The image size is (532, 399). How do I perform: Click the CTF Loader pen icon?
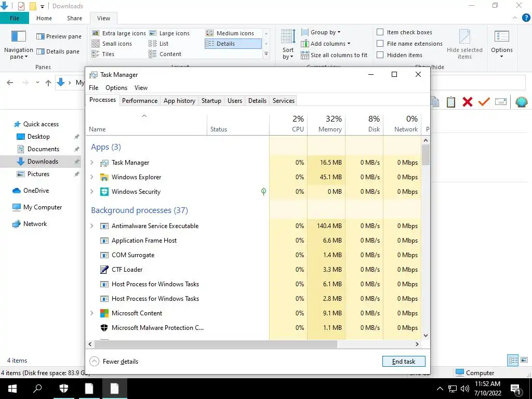[x=104, y=270]
